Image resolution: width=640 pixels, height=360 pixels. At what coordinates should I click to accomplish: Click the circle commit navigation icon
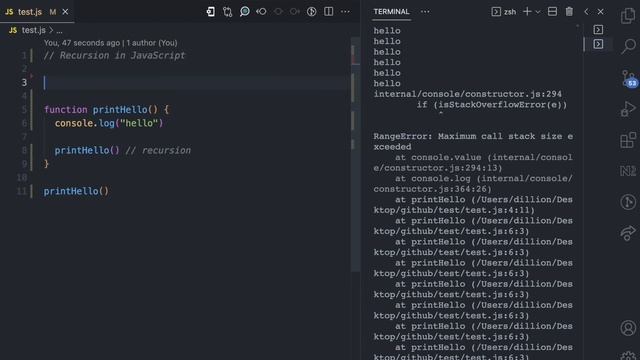tap(278, 11)
